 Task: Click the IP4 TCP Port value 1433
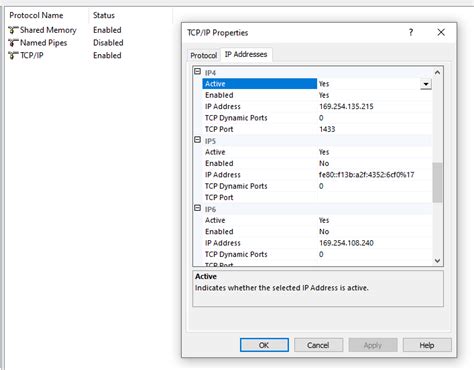click(327, 129)
